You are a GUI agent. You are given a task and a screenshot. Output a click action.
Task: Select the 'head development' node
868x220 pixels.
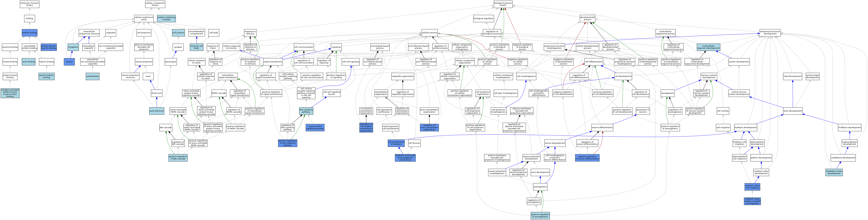(x=792, y=76)
